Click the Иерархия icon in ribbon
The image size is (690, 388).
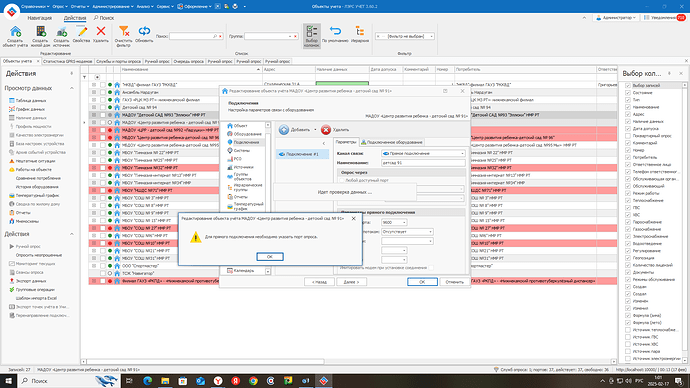click(360, 31)
